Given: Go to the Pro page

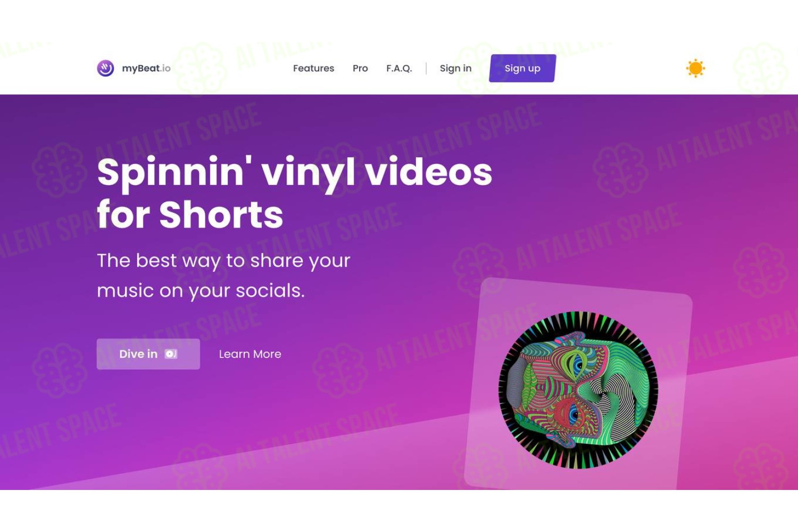Looking at the screenshot, I should click(360, 68).
